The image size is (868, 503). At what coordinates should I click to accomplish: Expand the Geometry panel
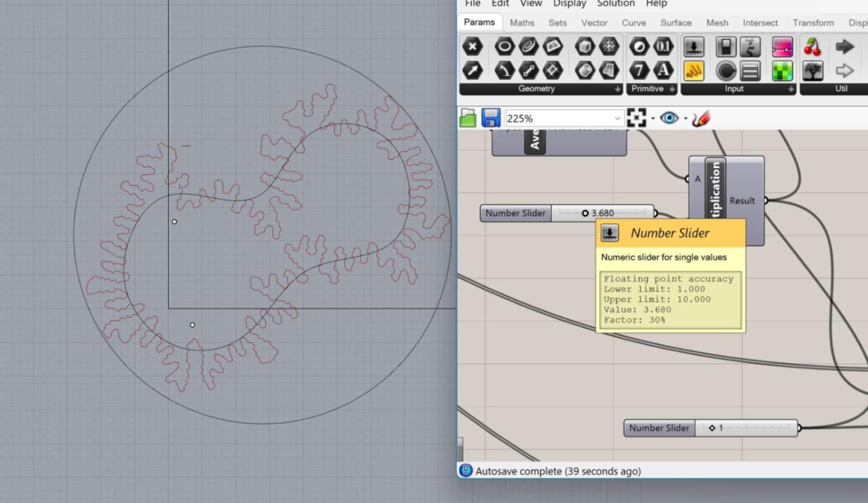(618, 89)
